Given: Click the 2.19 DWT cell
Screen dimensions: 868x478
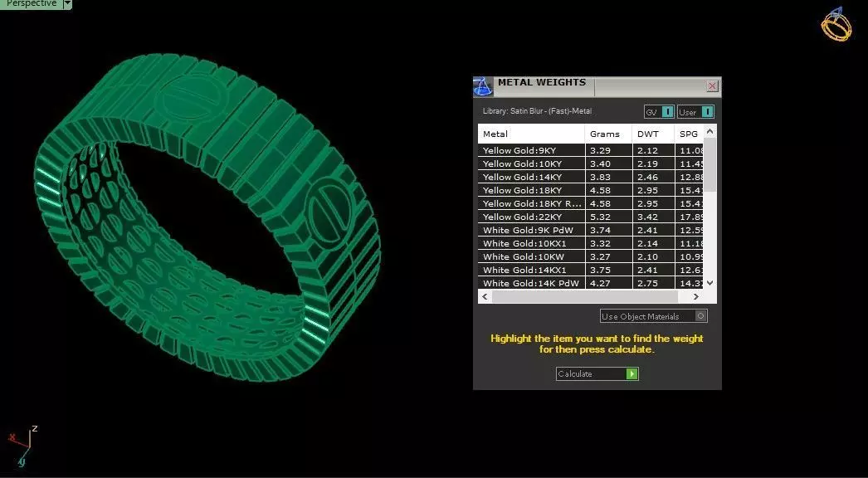Looking at the screenshot, I should 654,163.
